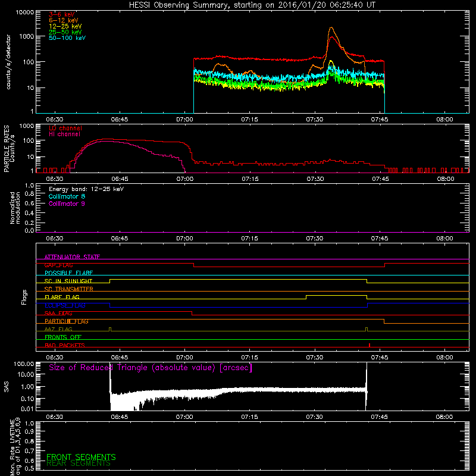Click the 'Flags' vertical axis title
Screen dimensions: 476x476
click(24, 297)
